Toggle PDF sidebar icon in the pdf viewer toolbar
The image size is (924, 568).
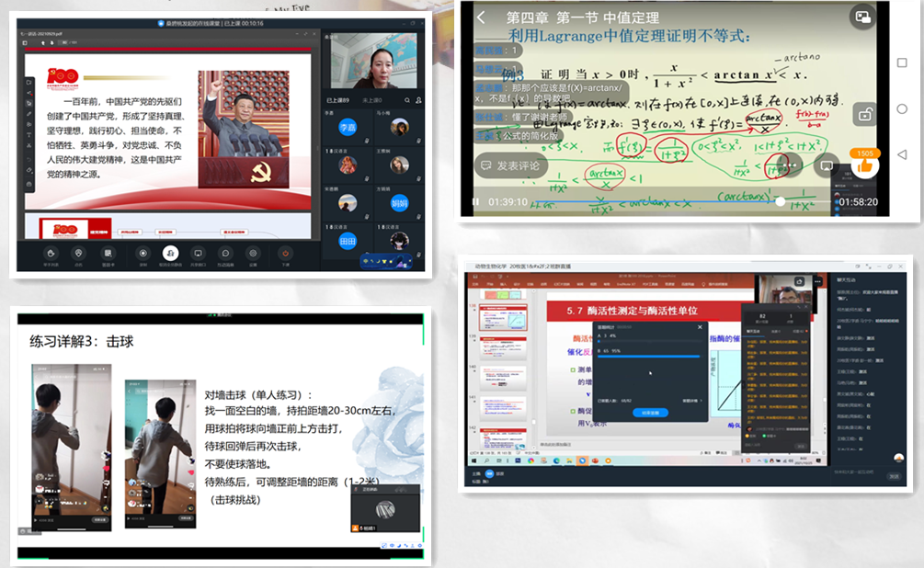click(25, 43)
